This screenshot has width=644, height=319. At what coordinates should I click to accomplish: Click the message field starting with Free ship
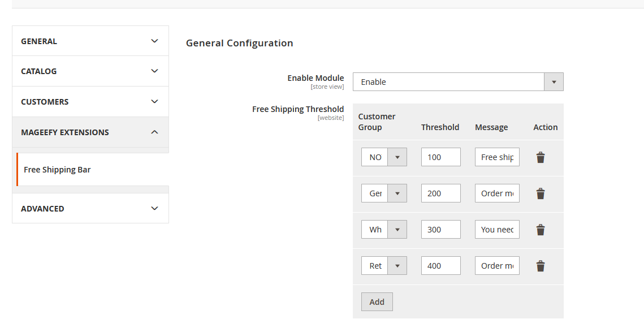[497, 157]
